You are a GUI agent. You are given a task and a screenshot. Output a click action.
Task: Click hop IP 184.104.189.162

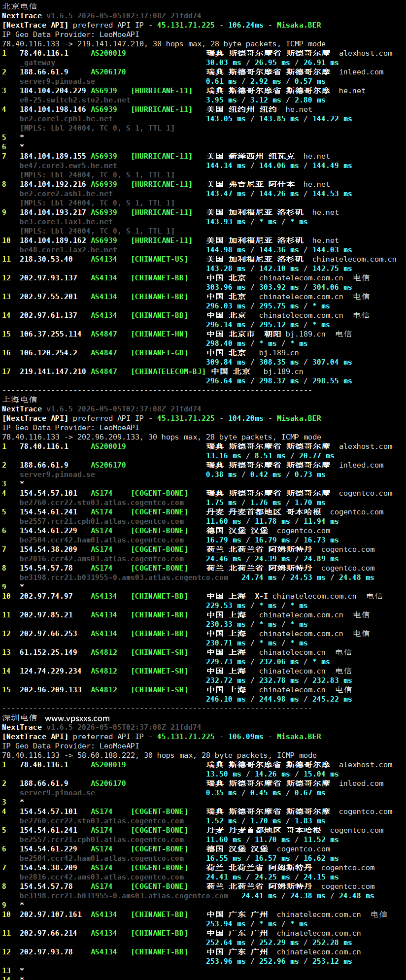(x=53, y=240)
